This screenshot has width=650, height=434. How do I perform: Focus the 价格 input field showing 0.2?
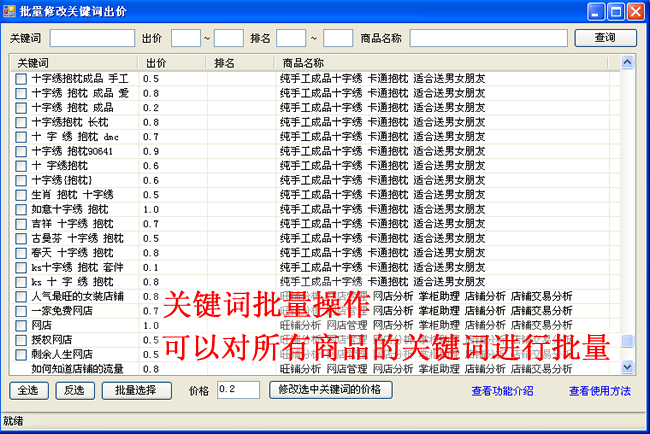(x=238, y=389)
